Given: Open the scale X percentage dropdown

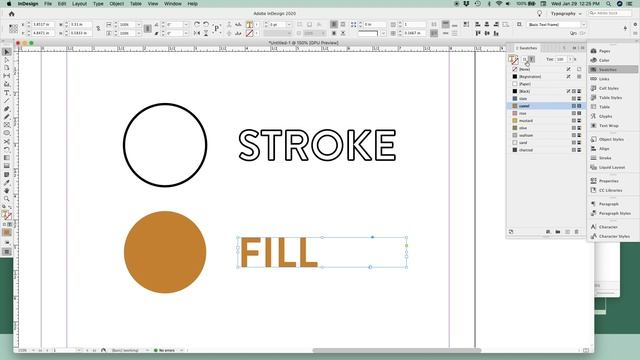Looking at the screenshot, I should point(138,25).
